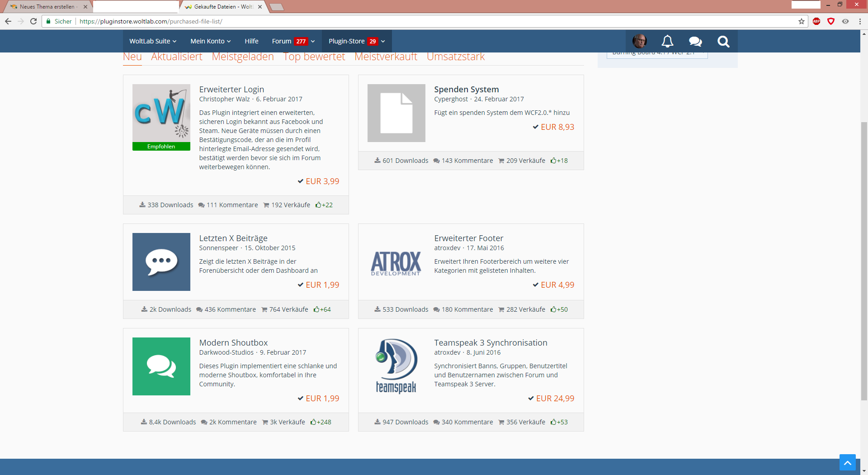The width and height of the screenshot is (868, 475).
Task: Click the Teamspeak logo thumbnail
Action: click(x=396, y=366)
